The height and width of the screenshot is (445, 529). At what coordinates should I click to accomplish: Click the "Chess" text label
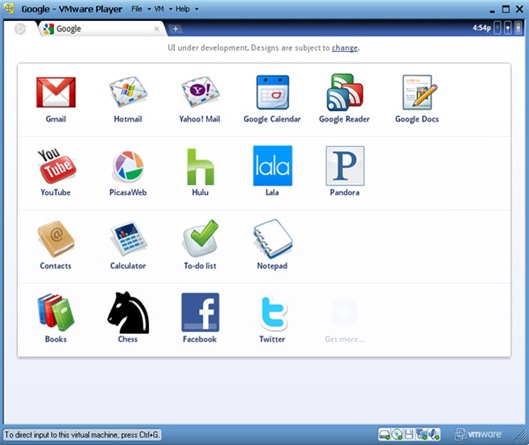[128, 339]
